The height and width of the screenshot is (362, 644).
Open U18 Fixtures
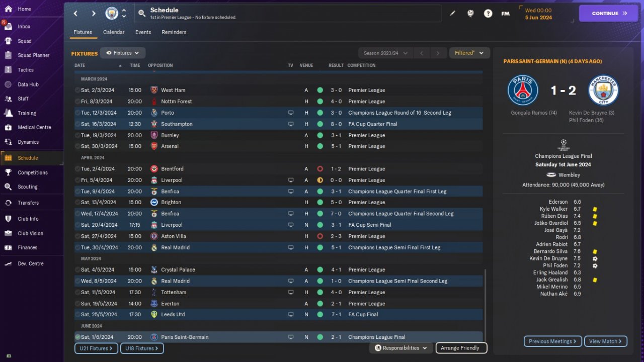(x=142, y=348)
